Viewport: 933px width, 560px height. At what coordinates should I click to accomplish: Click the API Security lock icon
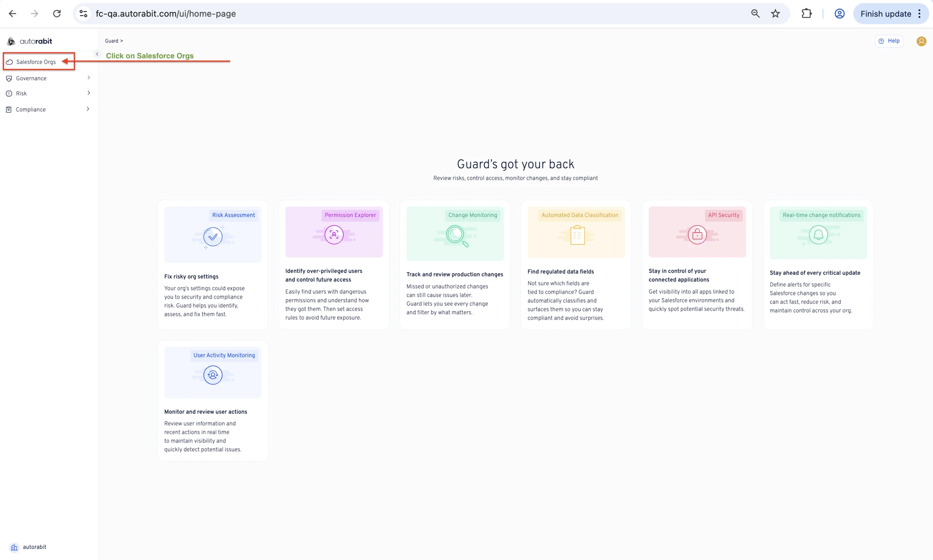pos(697,235)
